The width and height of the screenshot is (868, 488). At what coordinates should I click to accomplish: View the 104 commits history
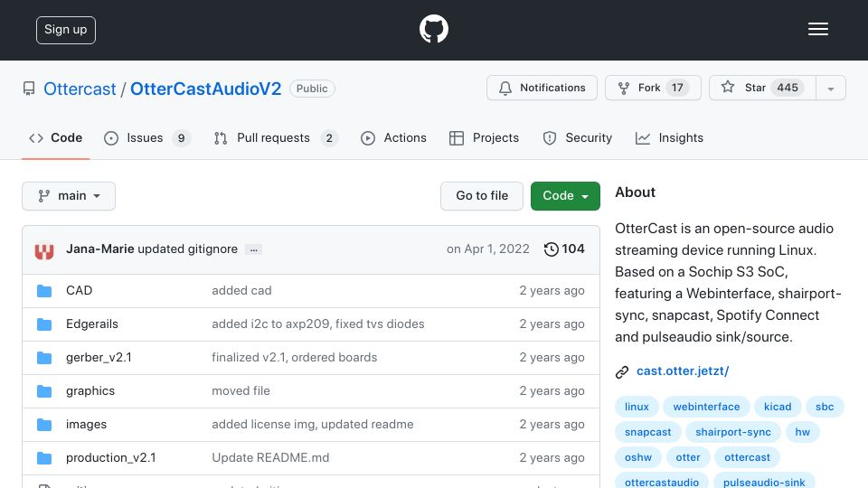click(x=564, y=249)
